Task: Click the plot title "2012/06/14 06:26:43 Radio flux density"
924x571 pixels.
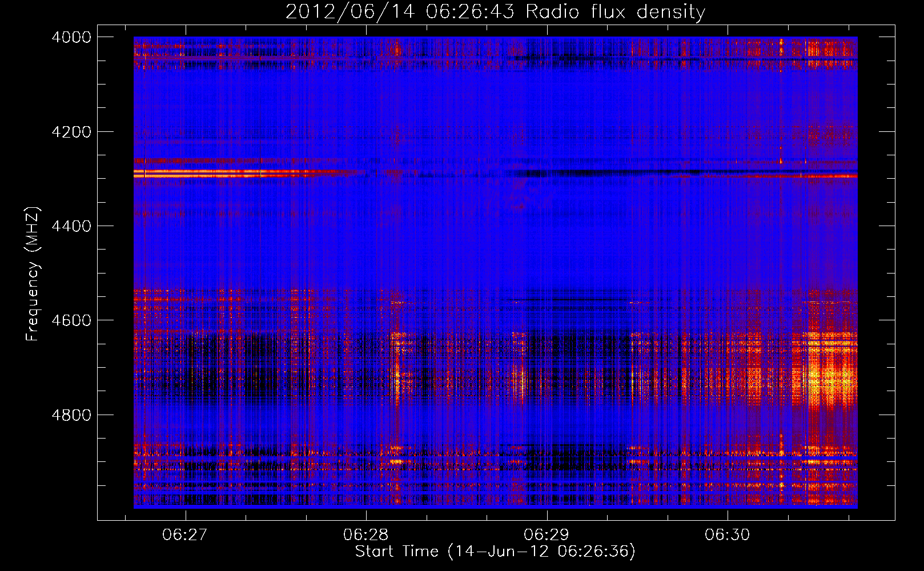Action: point(495,11)
